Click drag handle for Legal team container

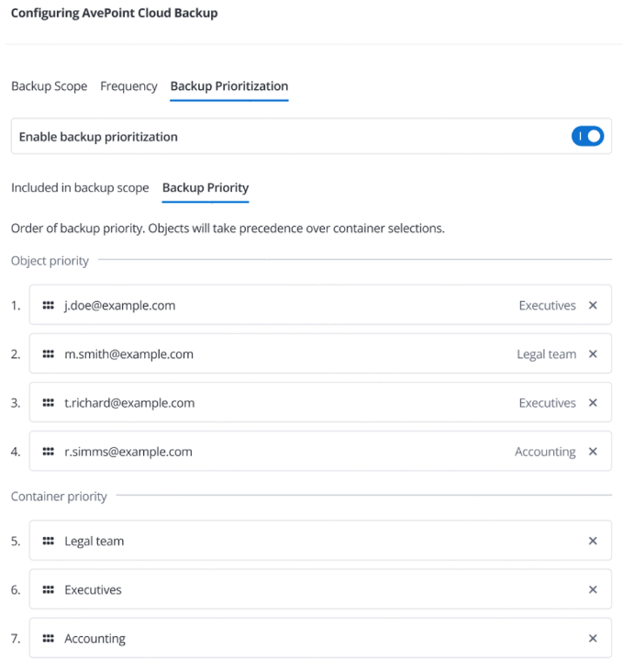(x=48, y=541)
